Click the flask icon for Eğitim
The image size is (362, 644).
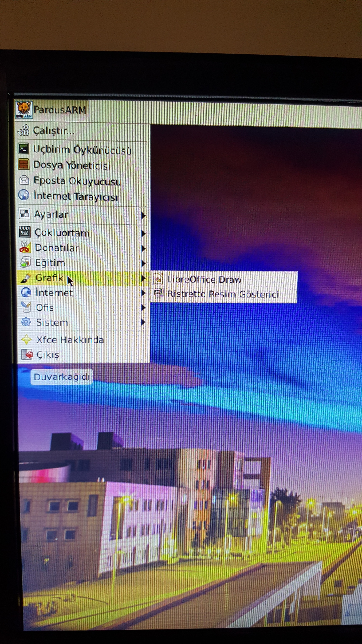25,262
